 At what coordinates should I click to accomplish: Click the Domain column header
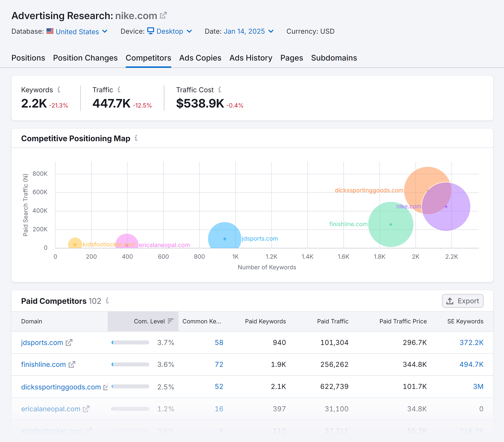coord(32,321)
